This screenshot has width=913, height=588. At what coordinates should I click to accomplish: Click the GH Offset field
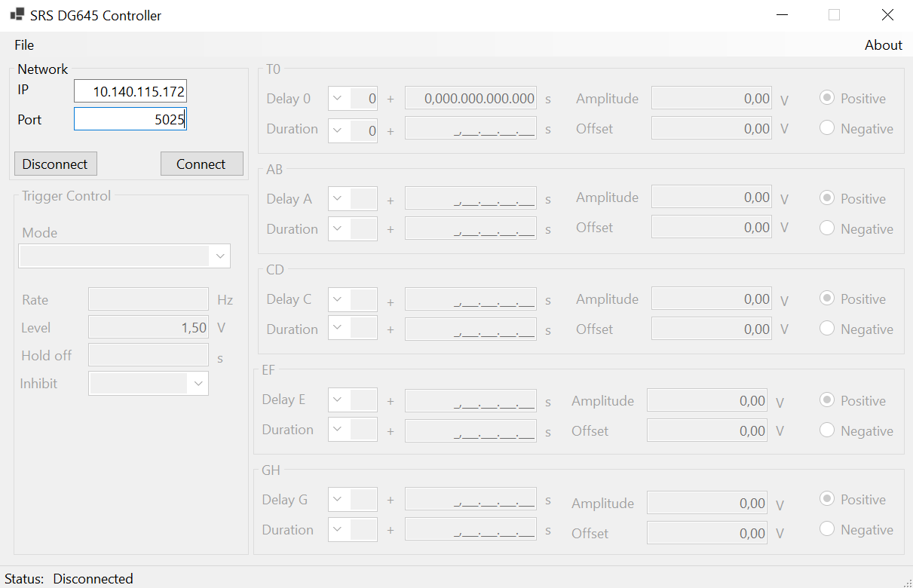click(x=707, y=533)
